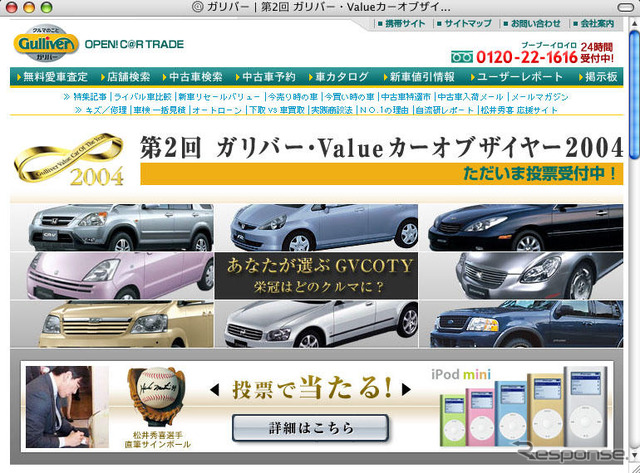This screenshot has height=473, width=640.
Task: Click the キズ／修理 link
Action: (x=106, y=110)
